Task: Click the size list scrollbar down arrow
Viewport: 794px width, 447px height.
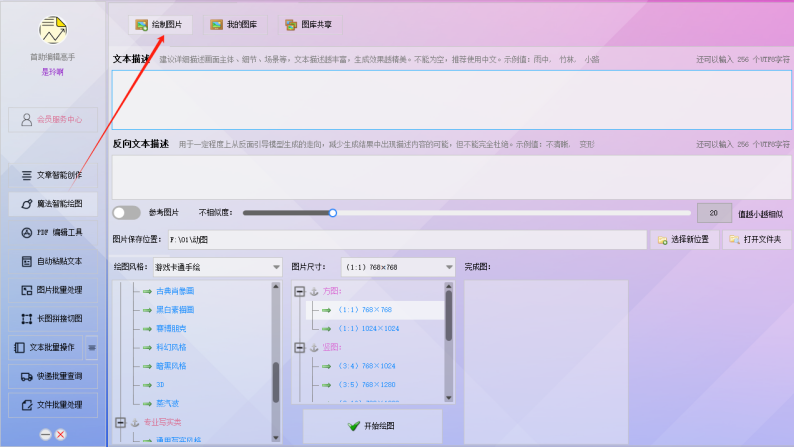Action: point(449,398)
